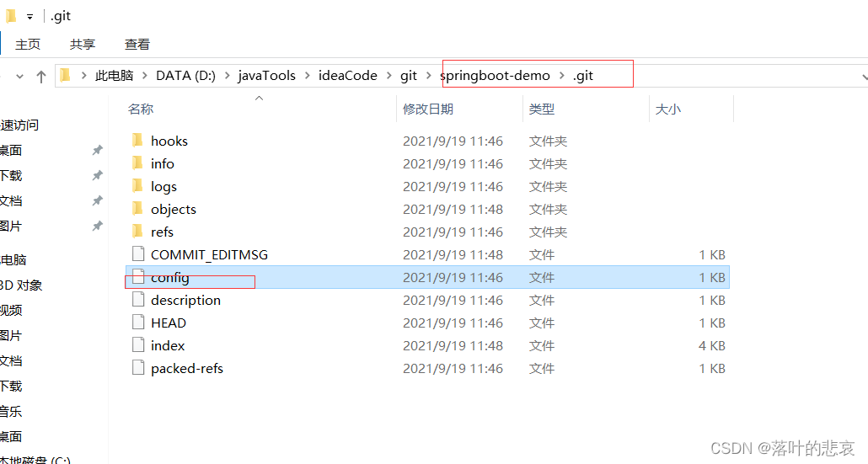Open 视频 in navigation pane
Screen dimensions: 868x464
pos(10,310)
